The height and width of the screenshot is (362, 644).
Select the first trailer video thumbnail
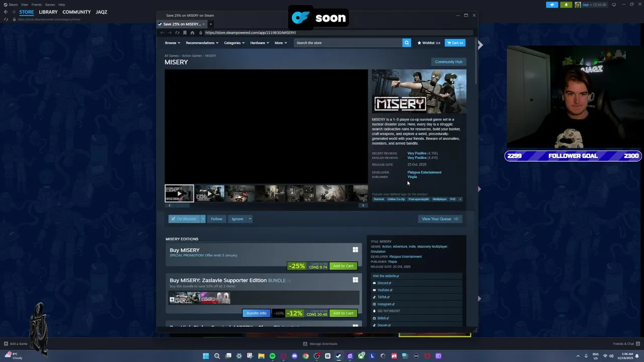(x=179, y=194)
